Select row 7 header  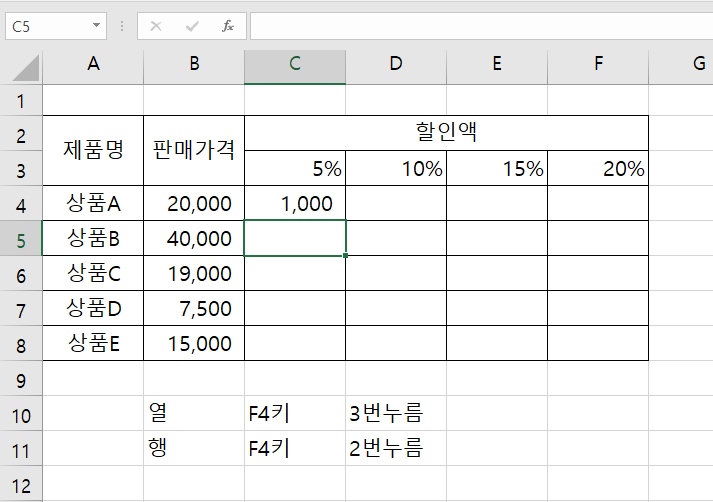(x=21, y=310)
